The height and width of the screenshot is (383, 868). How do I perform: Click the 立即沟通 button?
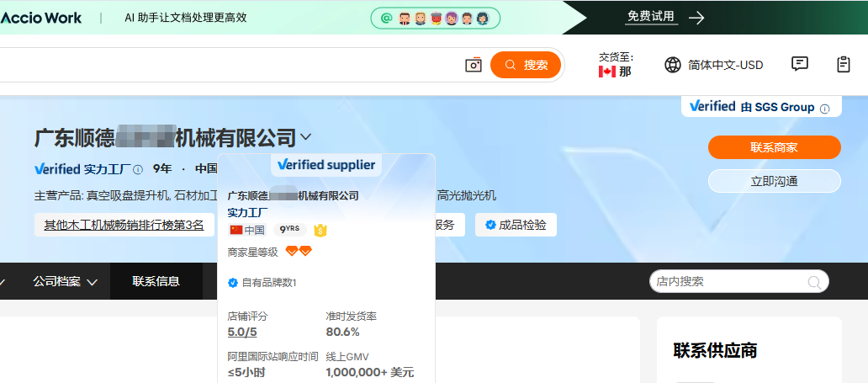pos(775,181)
